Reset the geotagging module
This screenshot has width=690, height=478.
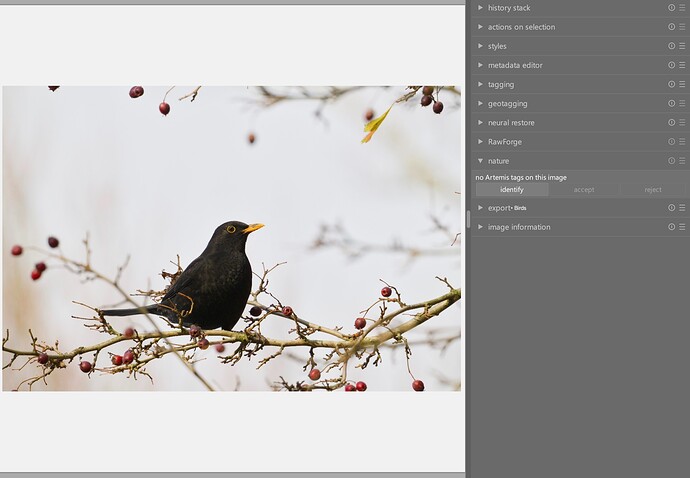point(672,103)
